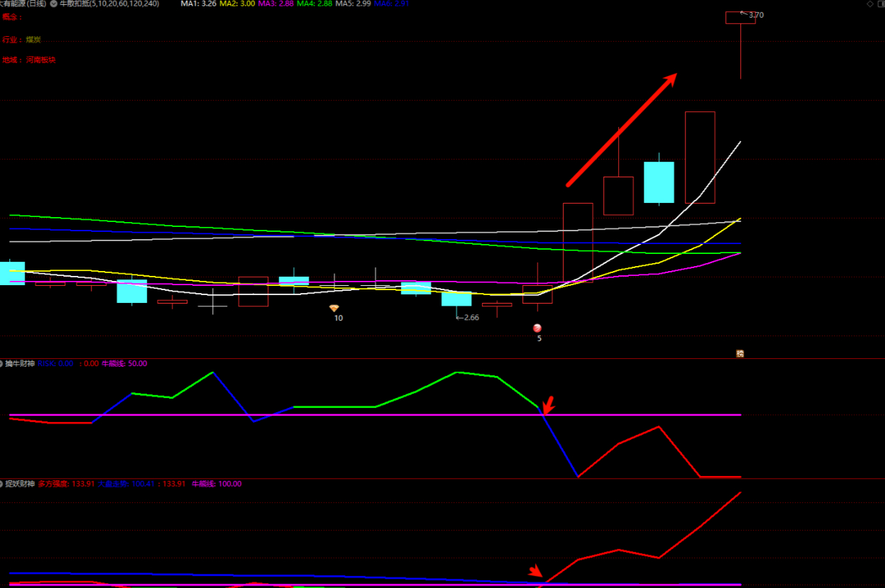Screen dimensions: 885x588
Task: Click the 概念 label
Action: pos(11,17)
